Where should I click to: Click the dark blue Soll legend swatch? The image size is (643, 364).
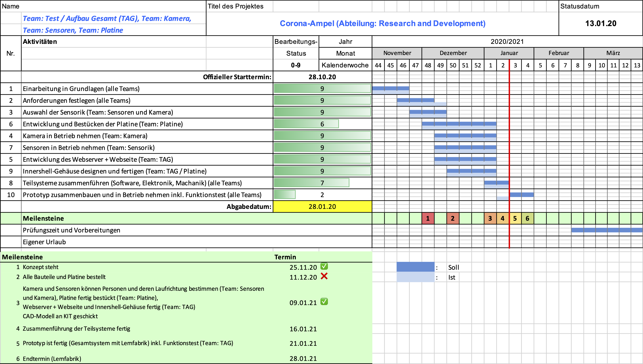tap(415, 267)
